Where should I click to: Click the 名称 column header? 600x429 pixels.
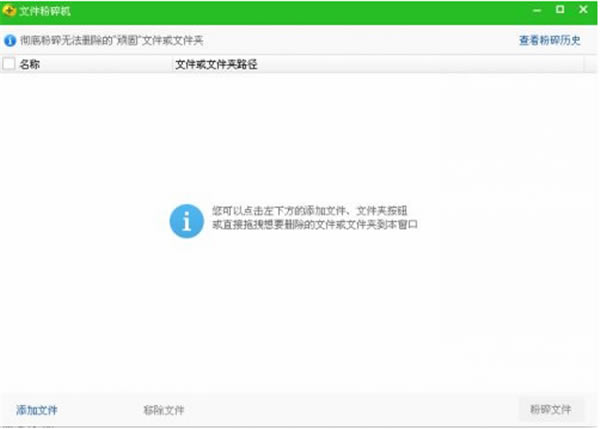30,64
